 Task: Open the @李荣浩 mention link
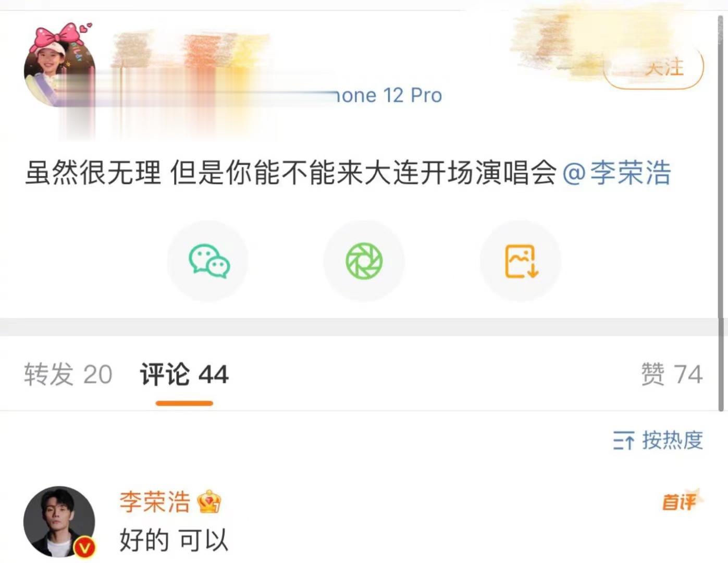617,173
